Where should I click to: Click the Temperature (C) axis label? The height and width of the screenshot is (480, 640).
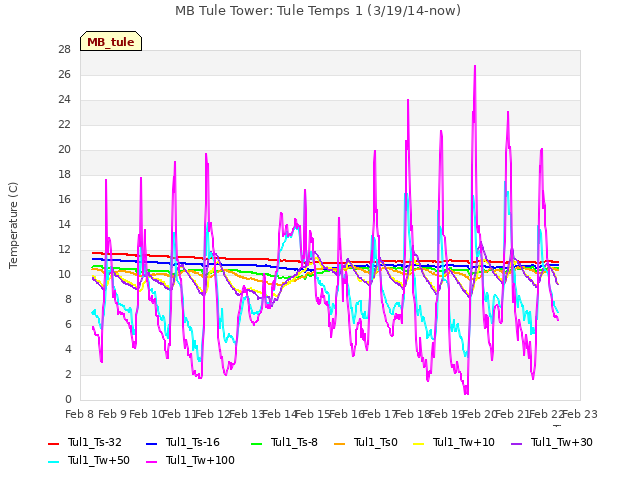13,225
